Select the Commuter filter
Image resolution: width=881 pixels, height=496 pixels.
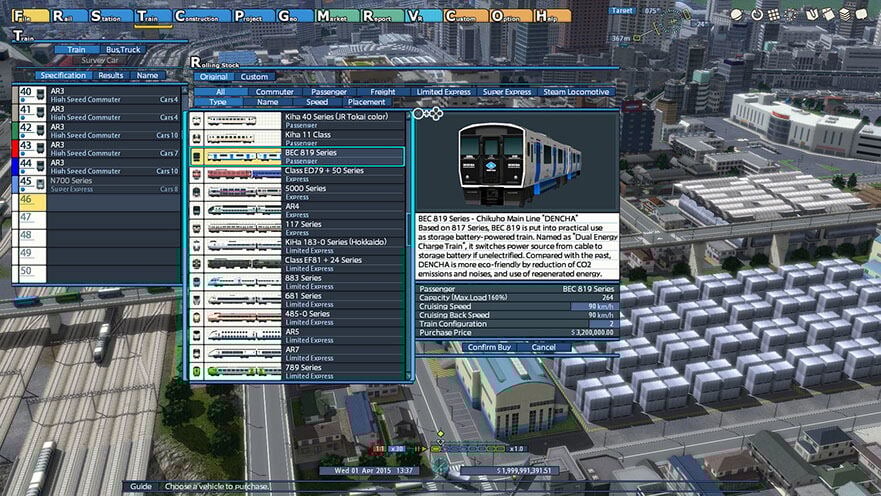(x=274, y=92)
